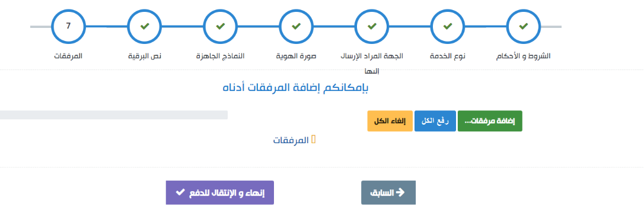Cancel all uploads using إلغاء الكل
Viewport: 644px width, 215px height.
[390, 121]
